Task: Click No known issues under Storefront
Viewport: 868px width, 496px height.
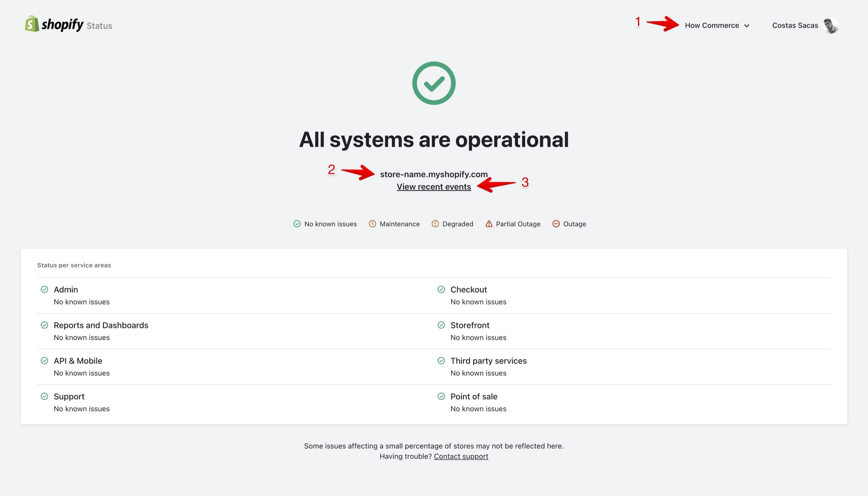Action: (478, 338)
